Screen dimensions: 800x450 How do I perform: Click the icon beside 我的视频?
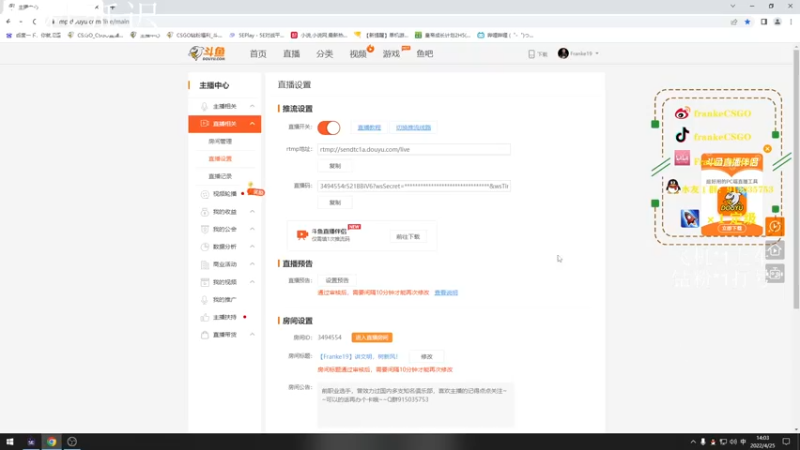tap(205, 282)
